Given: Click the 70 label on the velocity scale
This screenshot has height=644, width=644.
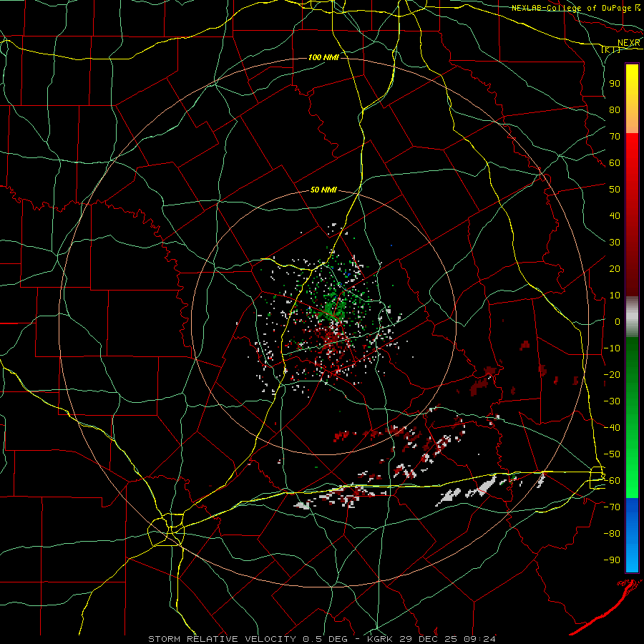Looking at the screenshot, I should coord(615,137).
